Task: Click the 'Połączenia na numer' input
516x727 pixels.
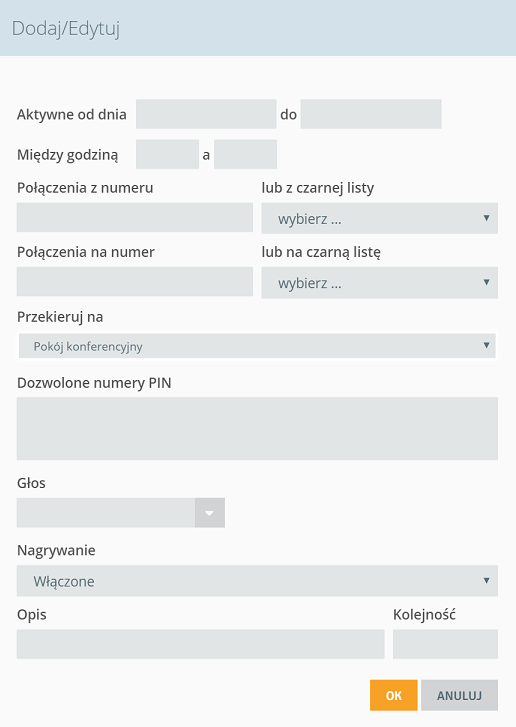Action: 135,281
